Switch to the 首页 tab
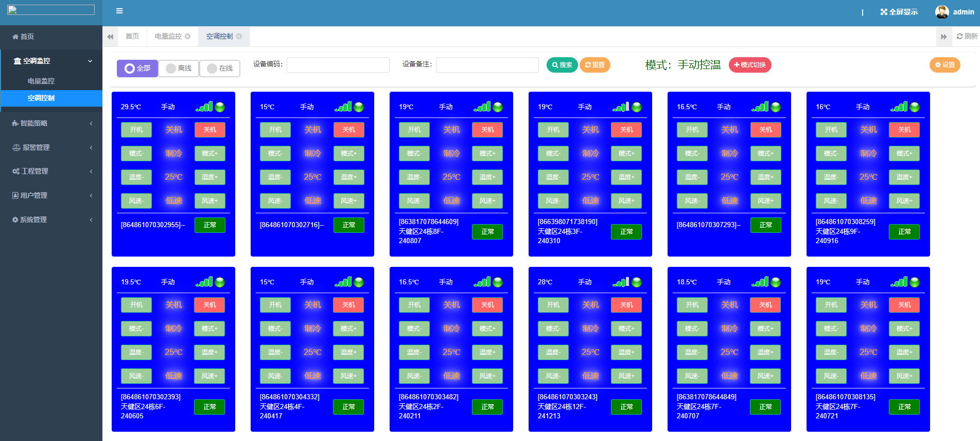 [132, 36]
